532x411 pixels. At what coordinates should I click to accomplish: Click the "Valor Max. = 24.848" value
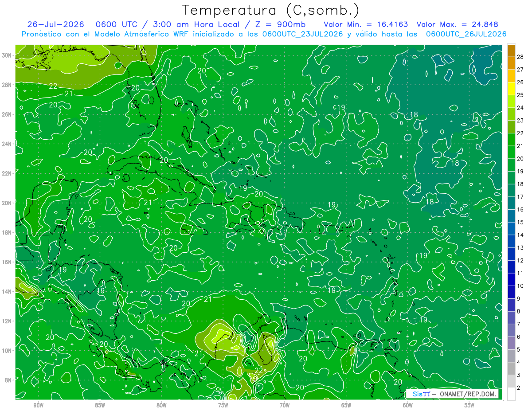pyautogui.click(x=457, y=24)
